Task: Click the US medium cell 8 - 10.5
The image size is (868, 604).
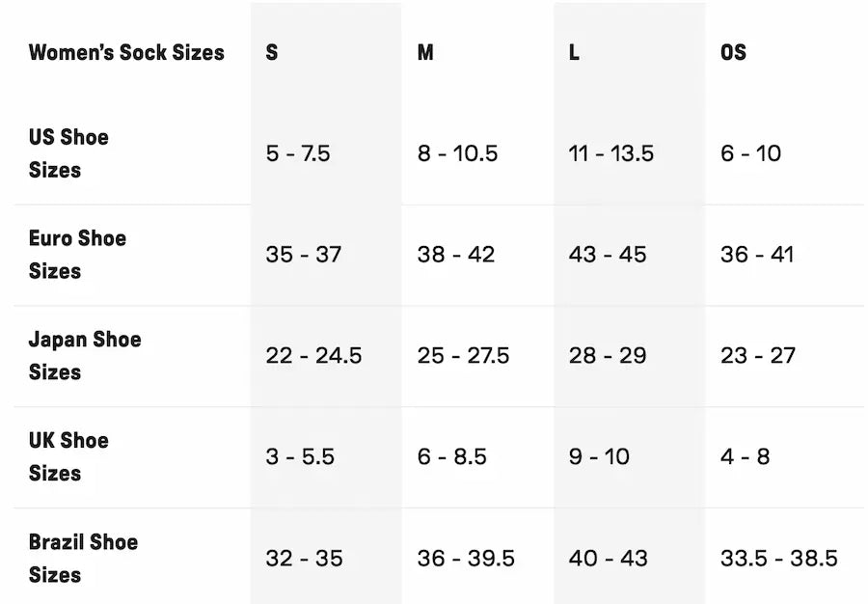Action: [457, 153]
